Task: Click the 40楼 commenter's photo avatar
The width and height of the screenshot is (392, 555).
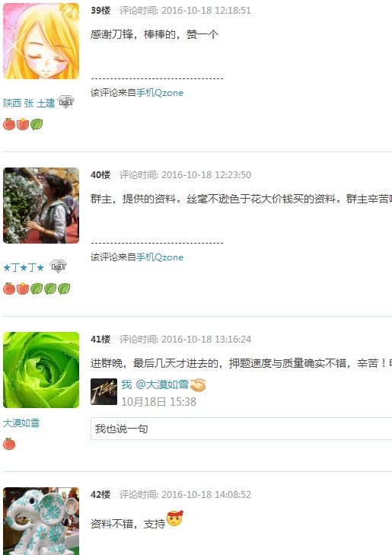Action: click(x=41, y=206)
